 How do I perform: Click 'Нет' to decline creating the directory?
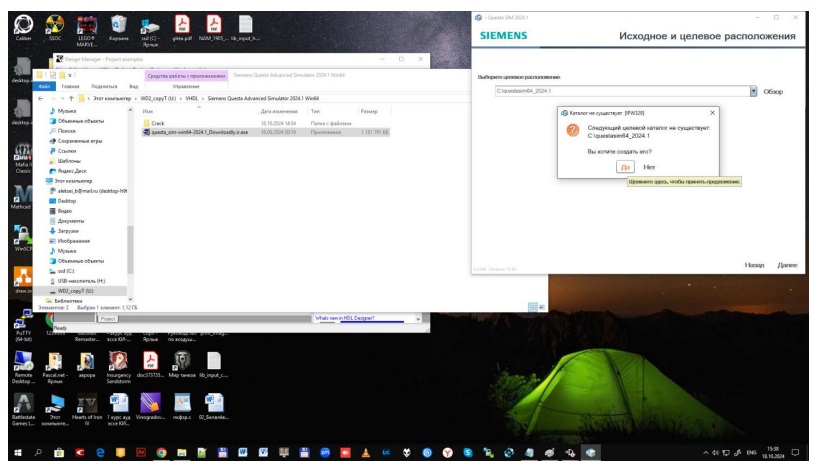point(649,167)
